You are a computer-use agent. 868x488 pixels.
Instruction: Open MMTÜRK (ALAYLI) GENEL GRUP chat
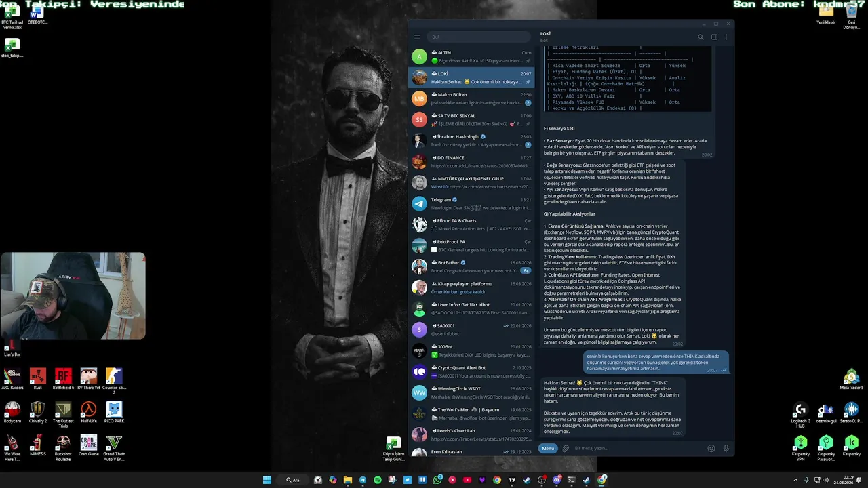471,182
